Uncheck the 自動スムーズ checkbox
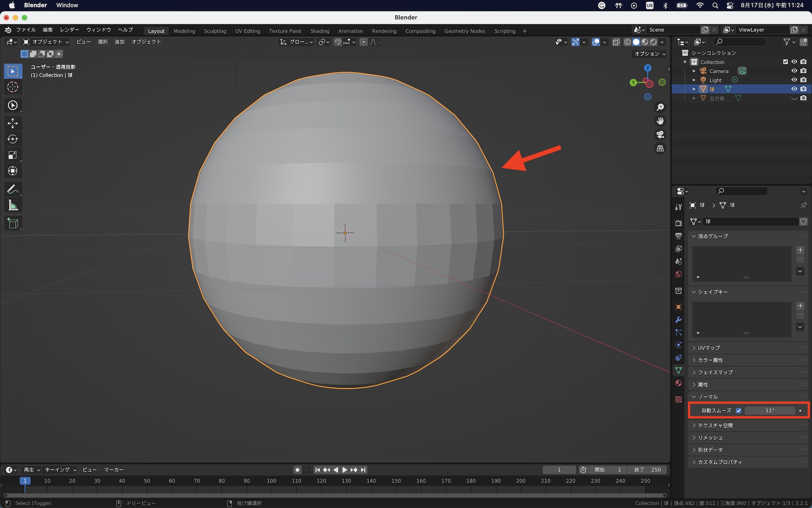This screenshot has height=508, width=812. 739,410
